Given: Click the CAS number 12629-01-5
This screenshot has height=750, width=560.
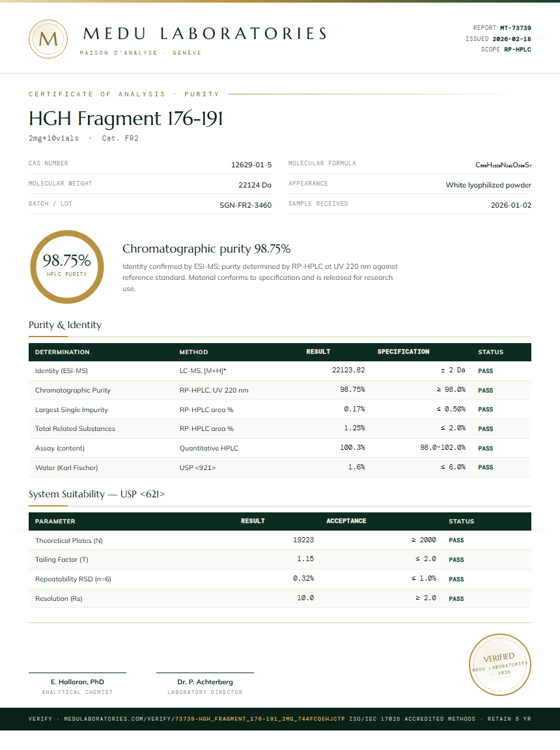Looking at the screenshot, I should (251, 165).
